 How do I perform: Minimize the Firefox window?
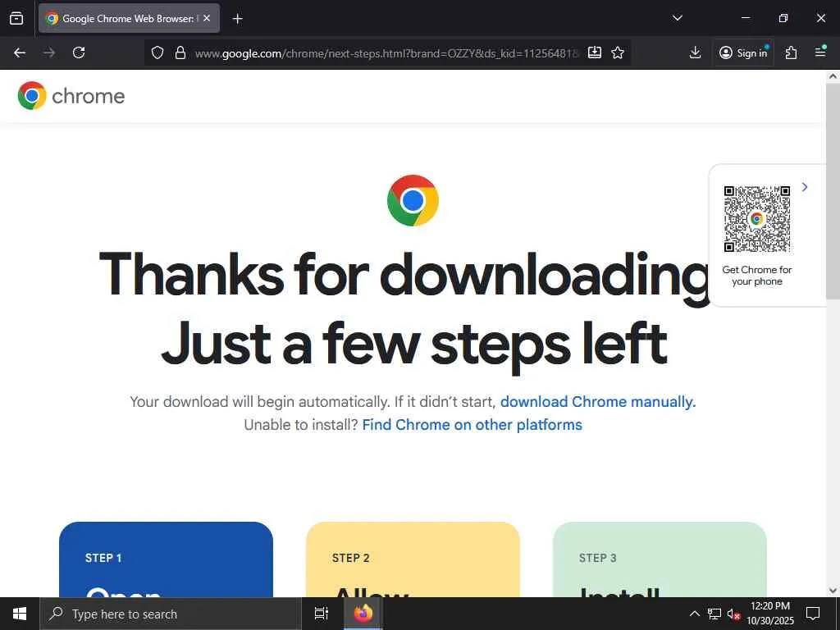745,18
